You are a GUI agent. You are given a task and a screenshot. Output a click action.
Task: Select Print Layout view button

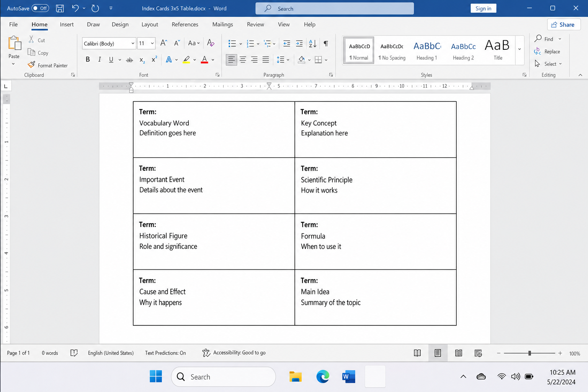[438, 353]
